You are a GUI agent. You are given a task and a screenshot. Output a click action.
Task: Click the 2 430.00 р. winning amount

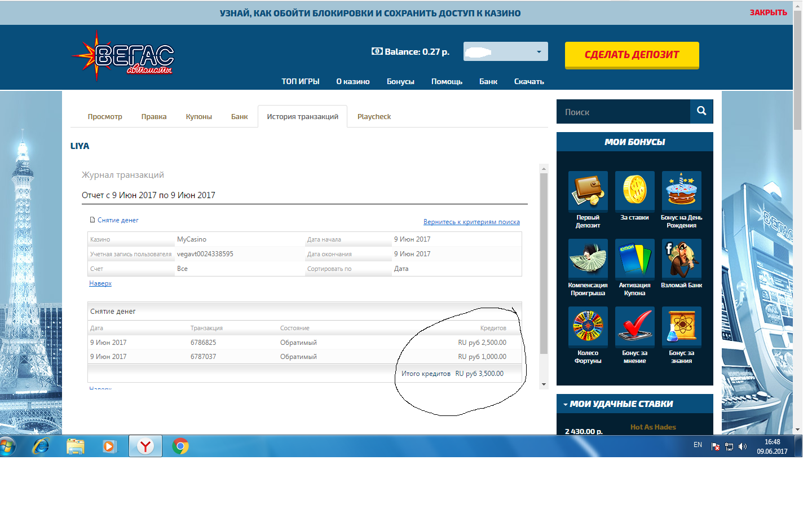pyautogui.click(x=584, y=431)
